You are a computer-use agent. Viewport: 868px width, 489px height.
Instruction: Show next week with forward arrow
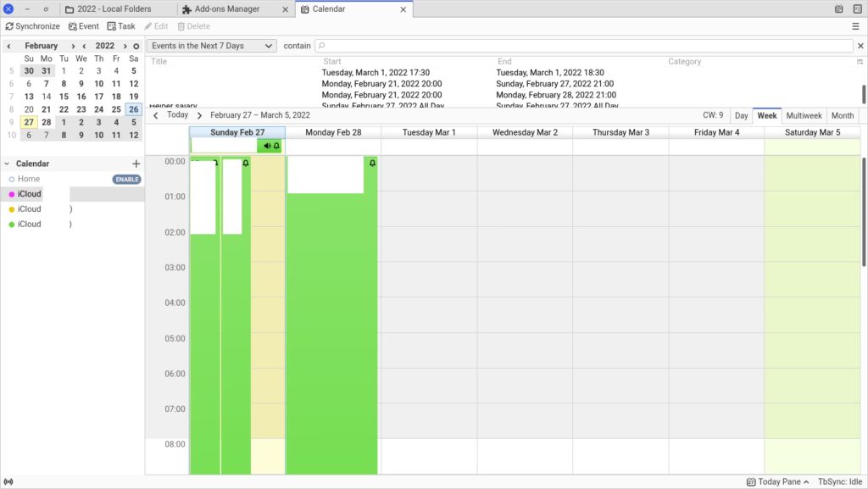tap(199, 115)
